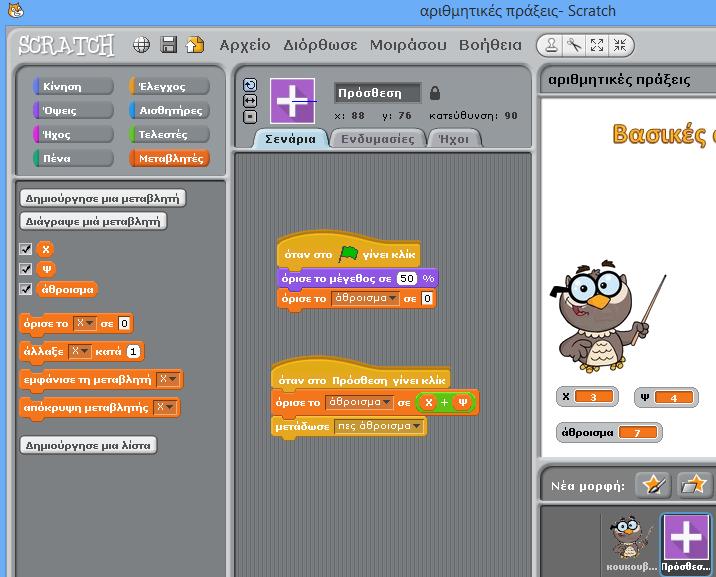Open the Αρχείο menu
The width and height of the screenshot is (716, 577).
(x=245, y=45)
